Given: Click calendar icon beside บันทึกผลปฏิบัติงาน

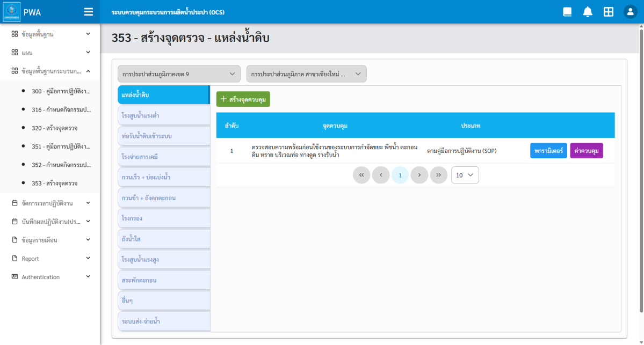Looking at the screenshot, I should (15, 222).
